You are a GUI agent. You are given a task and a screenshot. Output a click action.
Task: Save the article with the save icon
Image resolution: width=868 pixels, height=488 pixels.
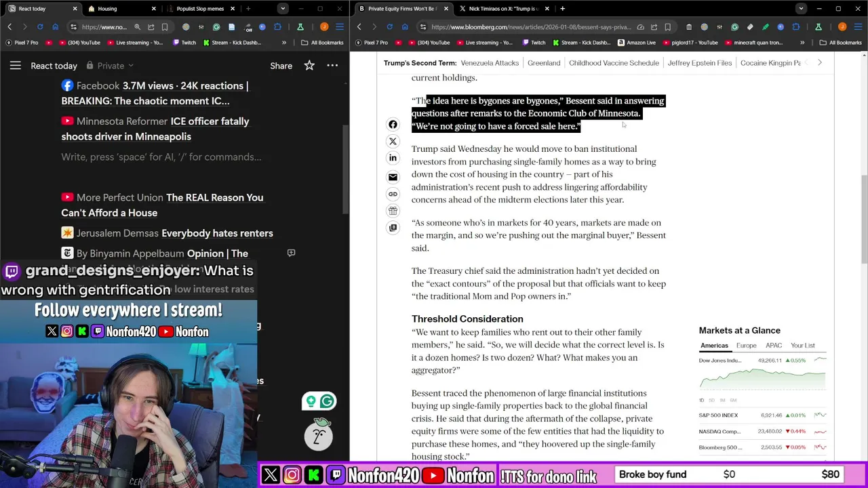tap(393, 228)
